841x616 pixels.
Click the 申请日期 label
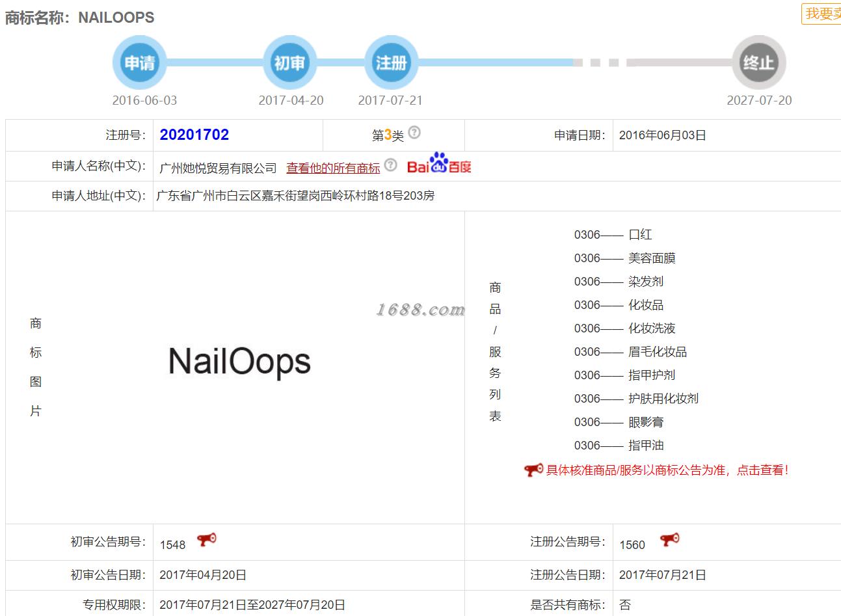pos(580,135)
